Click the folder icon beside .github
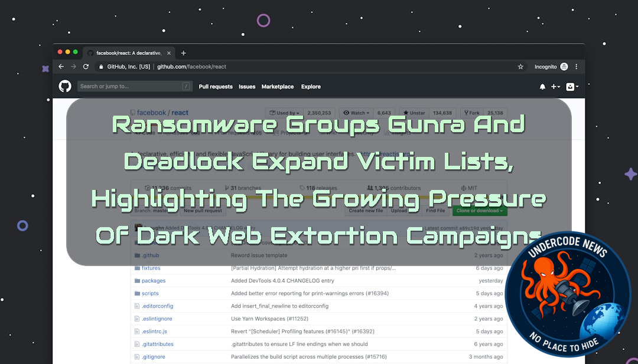 (137, 255)
